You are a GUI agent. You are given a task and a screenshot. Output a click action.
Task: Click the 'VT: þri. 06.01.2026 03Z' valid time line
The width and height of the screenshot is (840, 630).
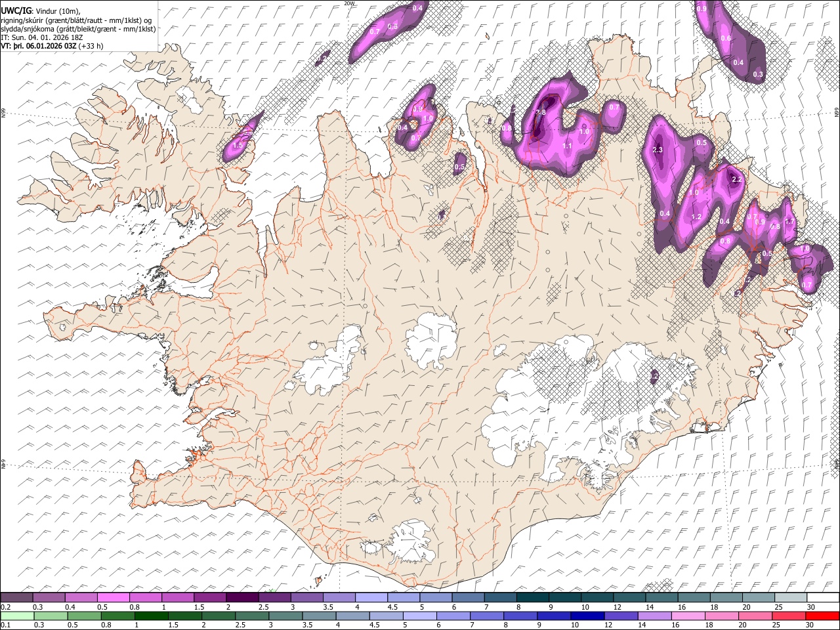tap(38, 47)
